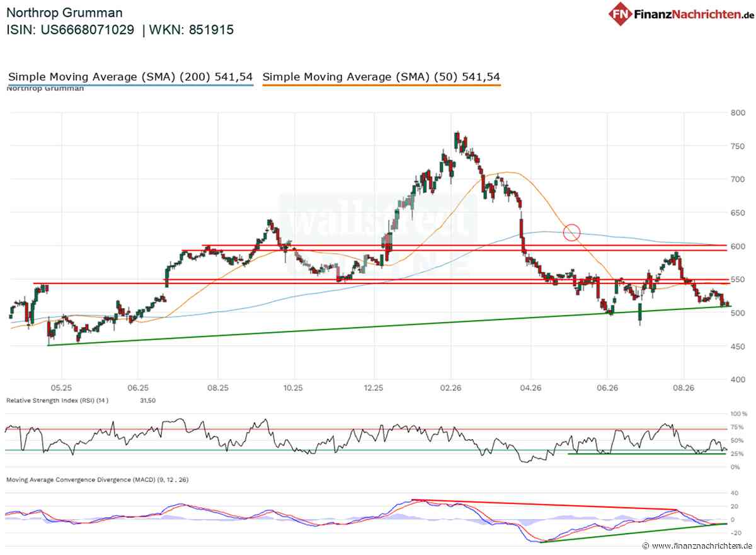
Task: Click the FinanzNachrichten.de brand name
Action: pos(694,14)
